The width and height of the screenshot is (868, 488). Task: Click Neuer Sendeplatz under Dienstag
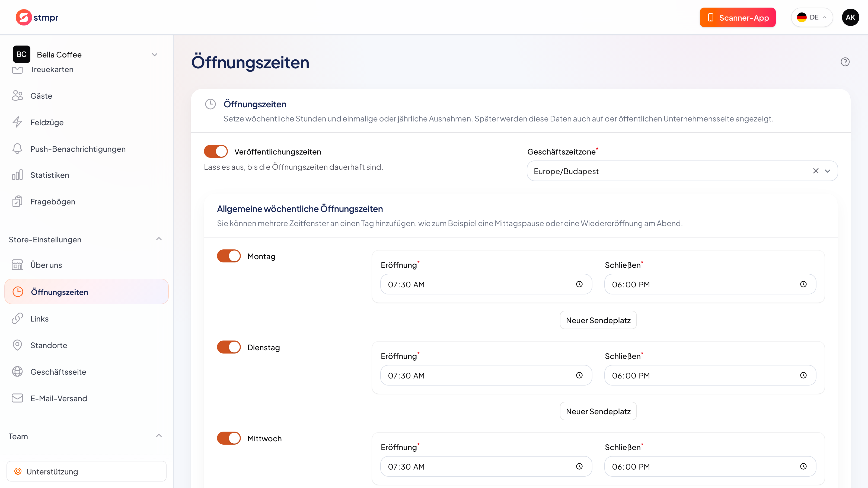pyautogui.click(x=598, y=411)
